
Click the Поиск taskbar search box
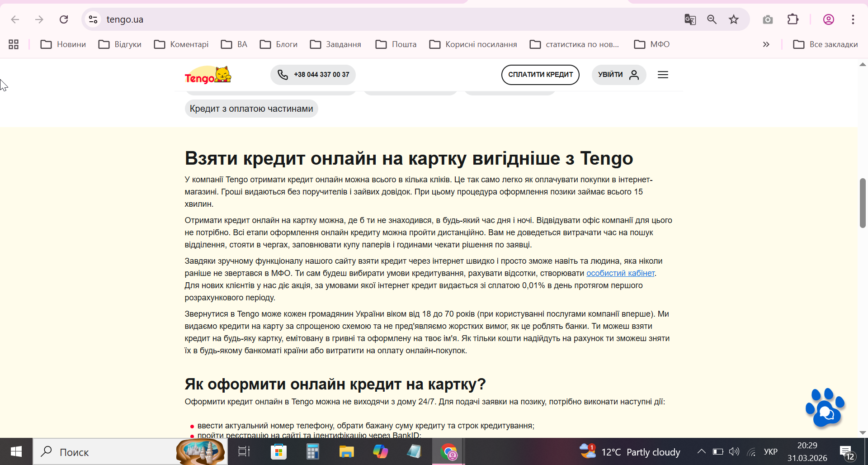click(130, 451)
